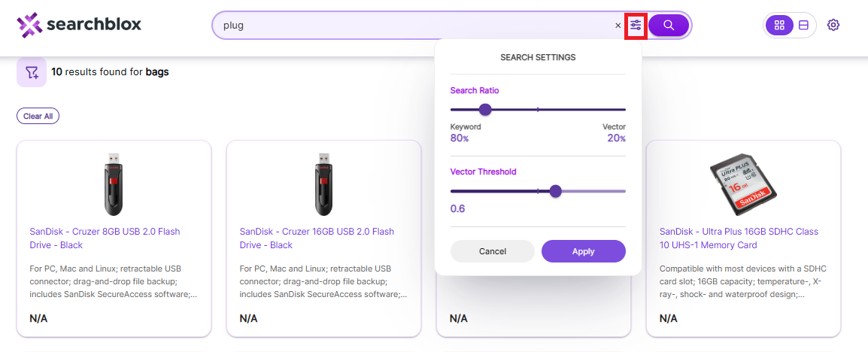The image size is (868, 352).
Task: Click the Clear All filters button
Action: 38,117
